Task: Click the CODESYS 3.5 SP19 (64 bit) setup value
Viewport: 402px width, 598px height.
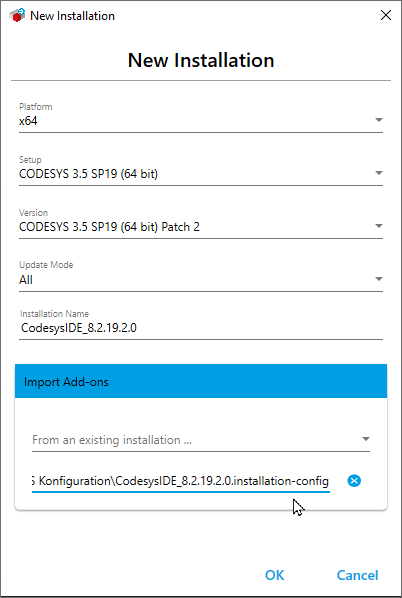Action: click(88, 174)
